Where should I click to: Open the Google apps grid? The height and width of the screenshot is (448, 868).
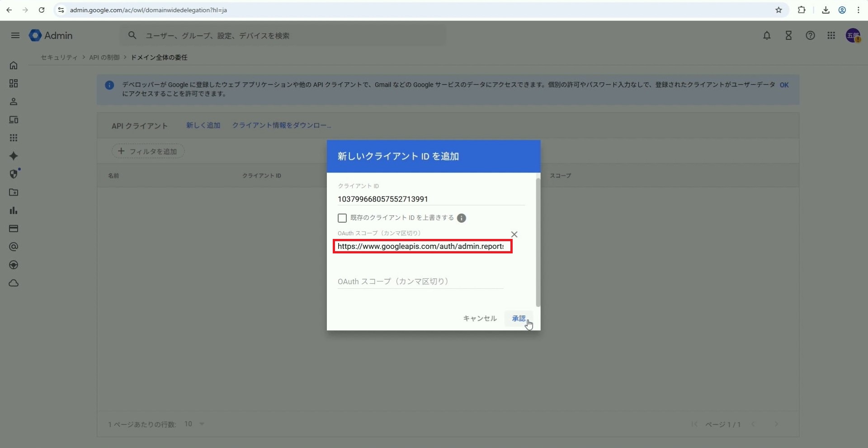point(831,35)
